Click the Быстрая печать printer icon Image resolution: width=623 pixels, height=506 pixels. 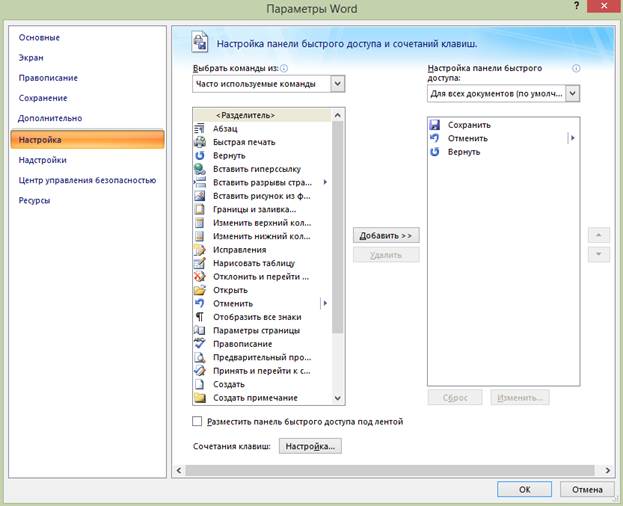199,142
